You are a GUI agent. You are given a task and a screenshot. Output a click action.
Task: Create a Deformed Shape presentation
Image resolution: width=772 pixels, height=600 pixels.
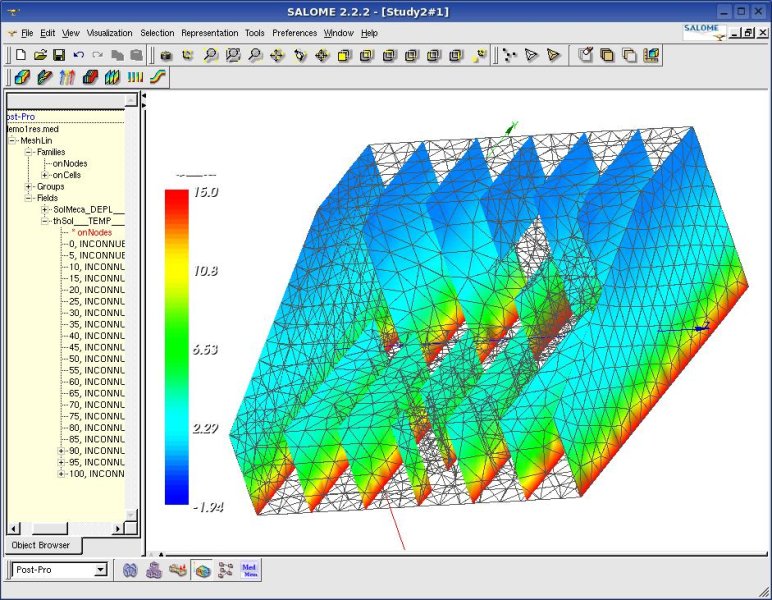(x=44, y=77)
